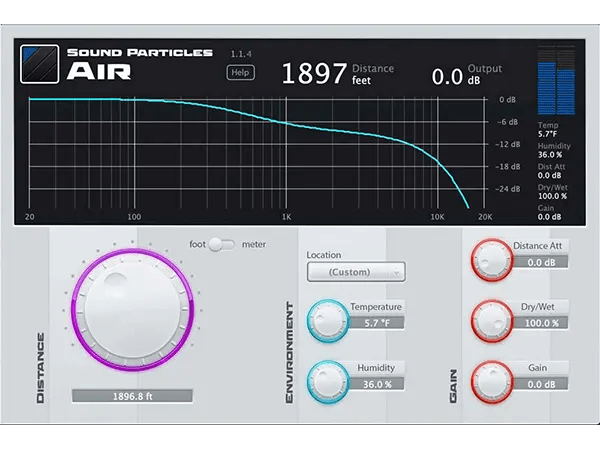Screen dimensions: 600x450
Task: Click the 36.0 % humidity value field
Action: 377,384
